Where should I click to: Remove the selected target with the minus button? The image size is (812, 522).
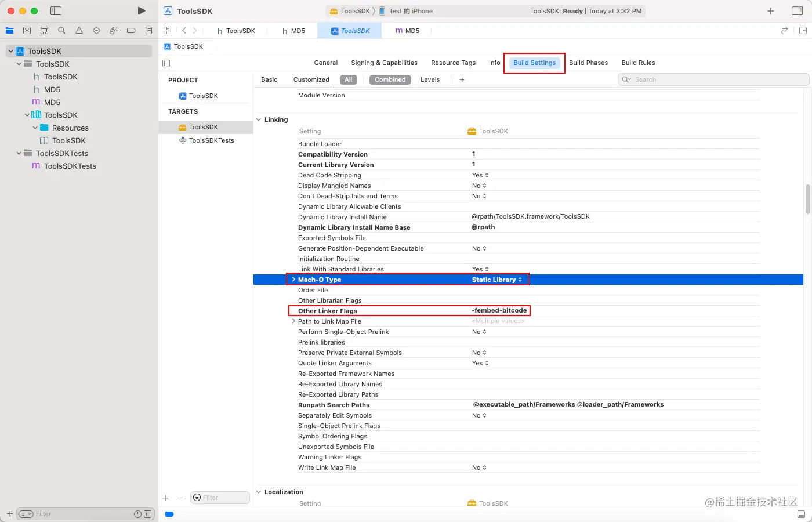pyautogui.click(x=180, y=498)
